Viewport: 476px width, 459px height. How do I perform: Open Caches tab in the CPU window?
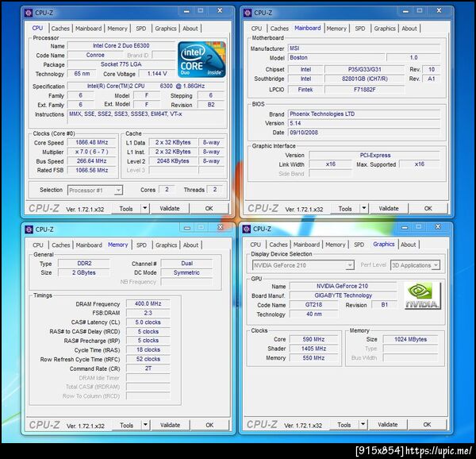click(60, 29)
